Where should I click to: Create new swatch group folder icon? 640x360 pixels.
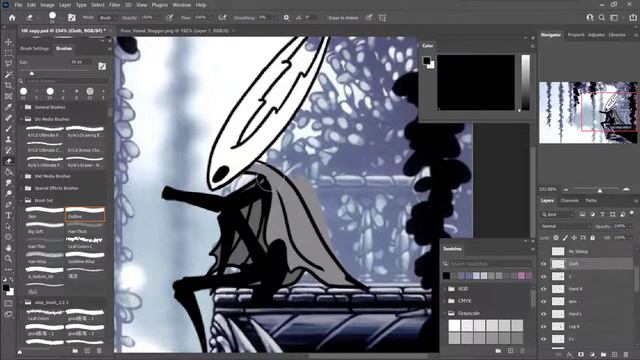pyautogui.click(x=498, y=351)
